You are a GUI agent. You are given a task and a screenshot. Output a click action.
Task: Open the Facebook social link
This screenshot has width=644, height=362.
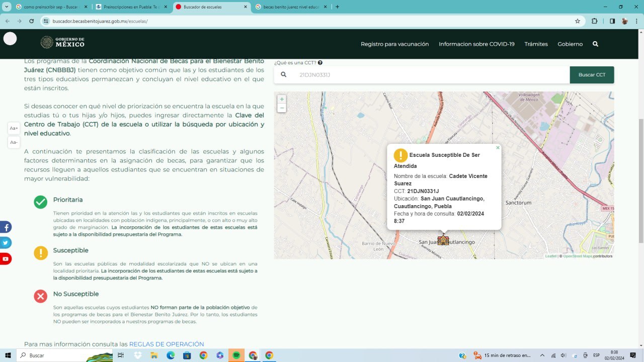[x=6, y=227]
